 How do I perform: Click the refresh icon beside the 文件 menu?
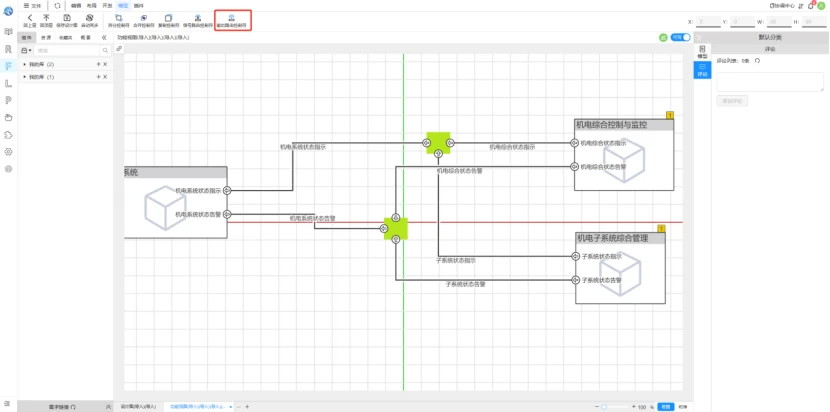pyautogui.click(x=57, y=5)
